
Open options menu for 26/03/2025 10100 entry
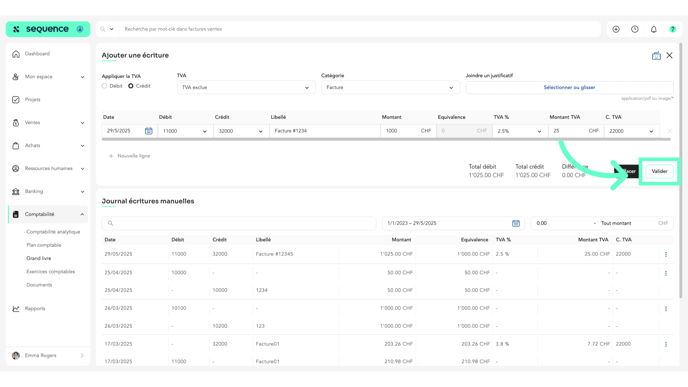[666, 309]
